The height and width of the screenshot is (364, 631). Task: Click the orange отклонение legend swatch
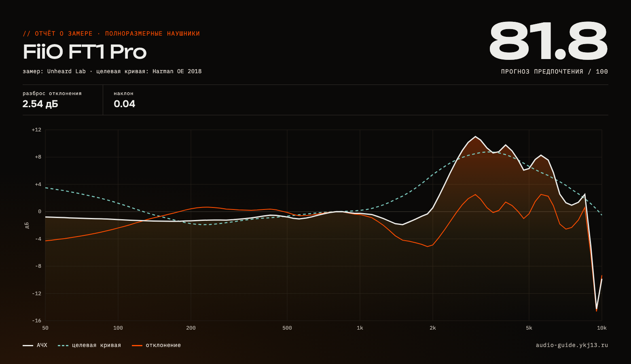coord(137,345)
